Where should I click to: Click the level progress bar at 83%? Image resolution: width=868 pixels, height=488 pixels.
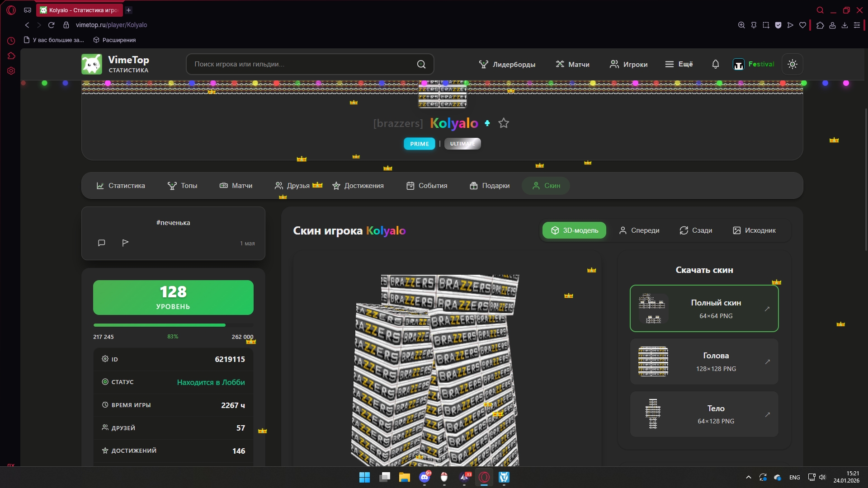click(x=173, y=325)
